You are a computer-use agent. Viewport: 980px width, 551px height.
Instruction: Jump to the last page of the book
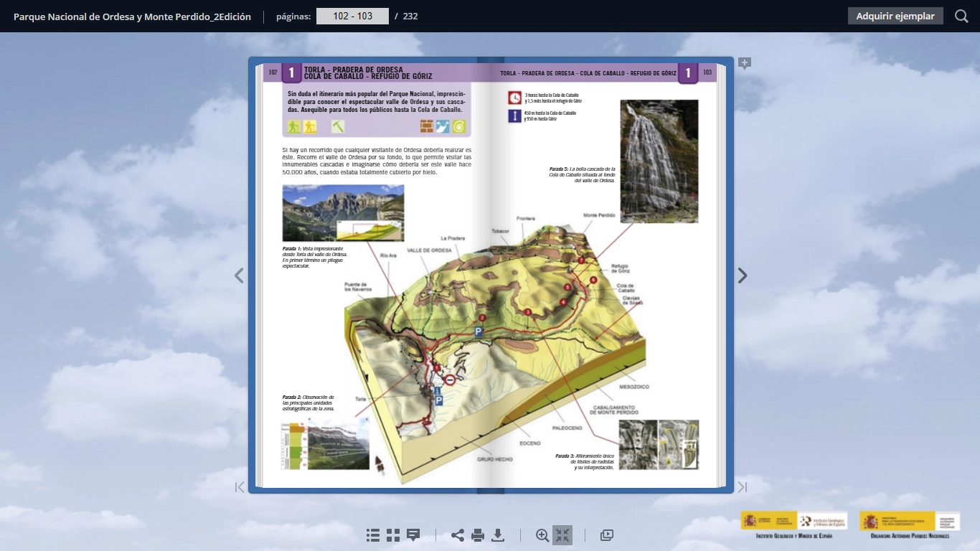click(x=743, y=486)
